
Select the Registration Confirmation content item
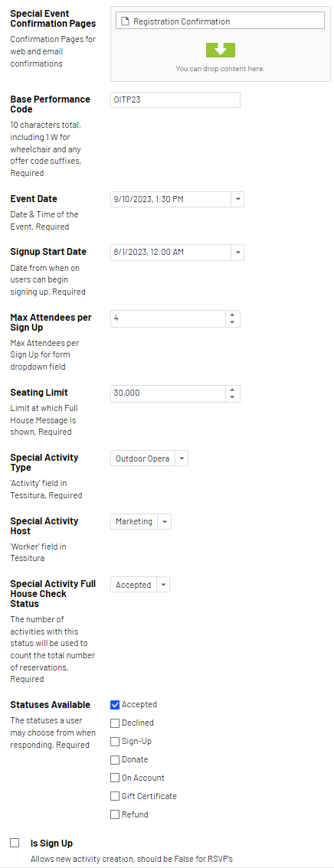[220, 21]
